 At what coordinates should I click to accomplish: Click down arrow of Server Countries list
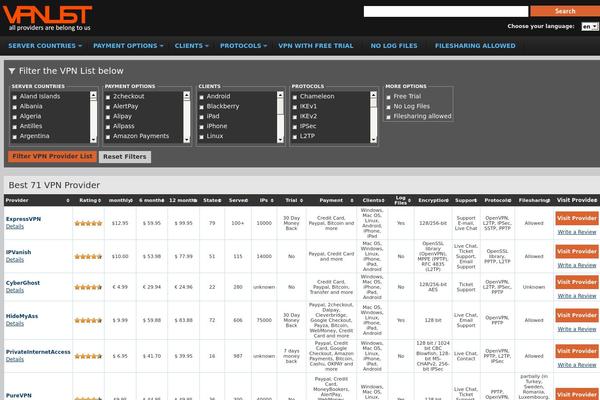[93, 140]
